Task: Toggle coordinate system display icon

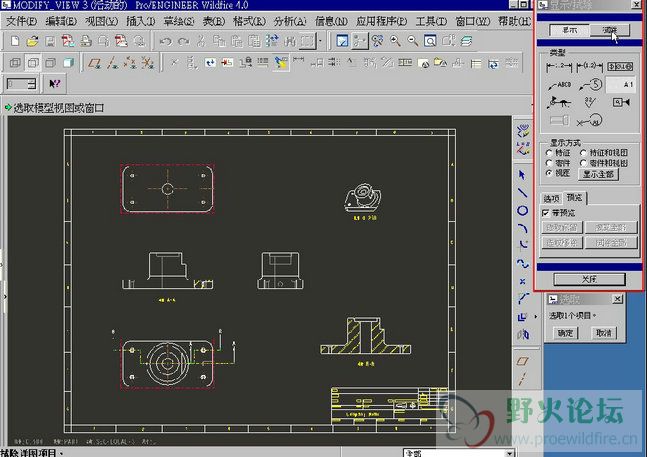Action: (x=148, y=63)
